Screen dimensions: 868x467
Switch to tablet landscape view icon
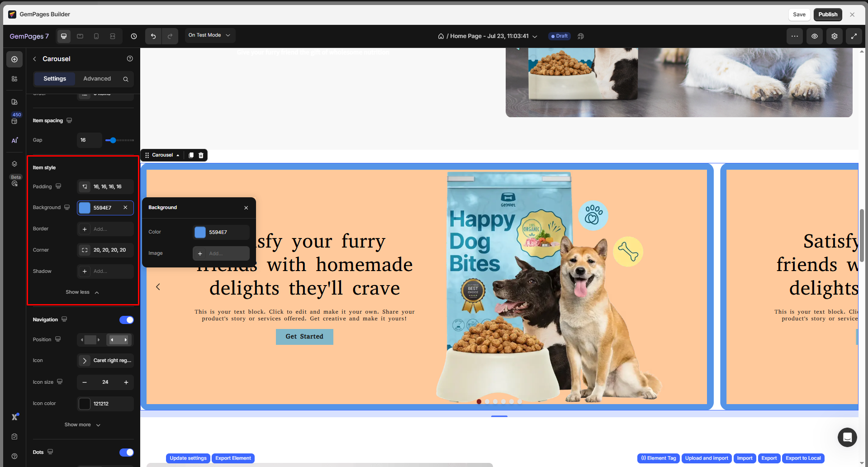pos(80,36)
